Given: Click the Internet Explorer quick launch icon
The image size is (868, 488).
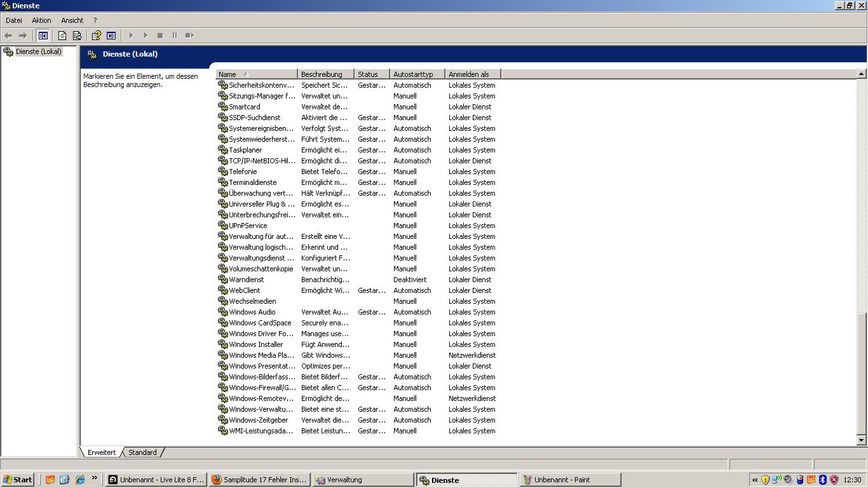Looking at the screenshot, I should click(80, 480).
